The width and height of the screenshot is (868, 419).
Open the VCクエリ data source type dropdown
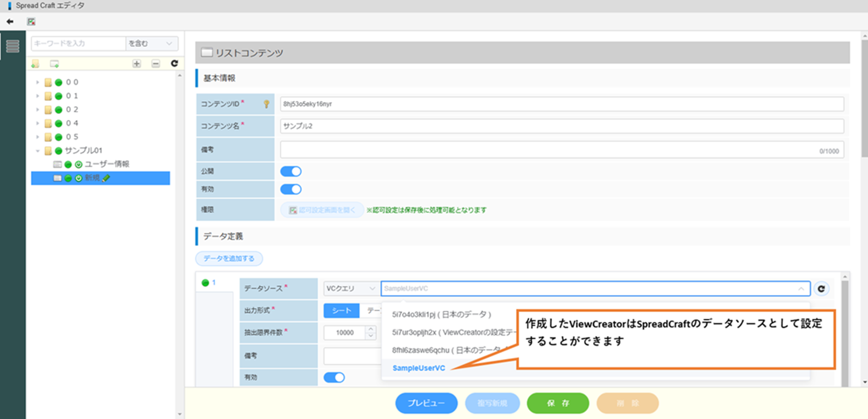(351, 288)
